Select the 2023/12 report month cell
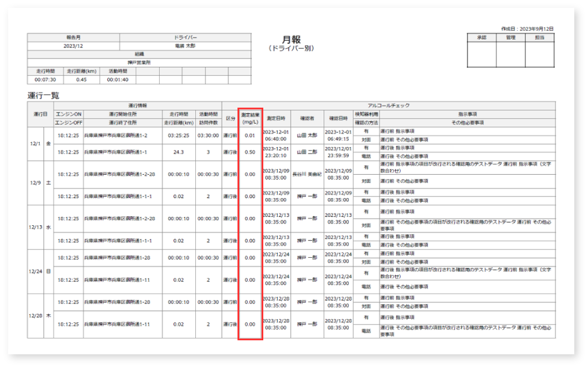Screen dimensions: 588x368 [x=73, y=46]
